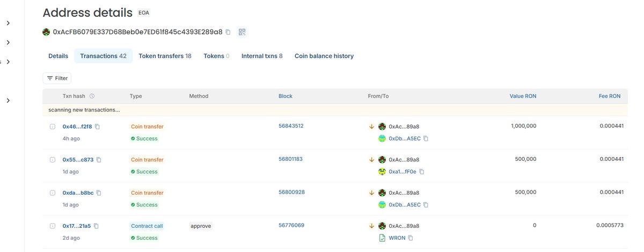Copy txn hash 0x46...f2f8

tap(97, 127)
